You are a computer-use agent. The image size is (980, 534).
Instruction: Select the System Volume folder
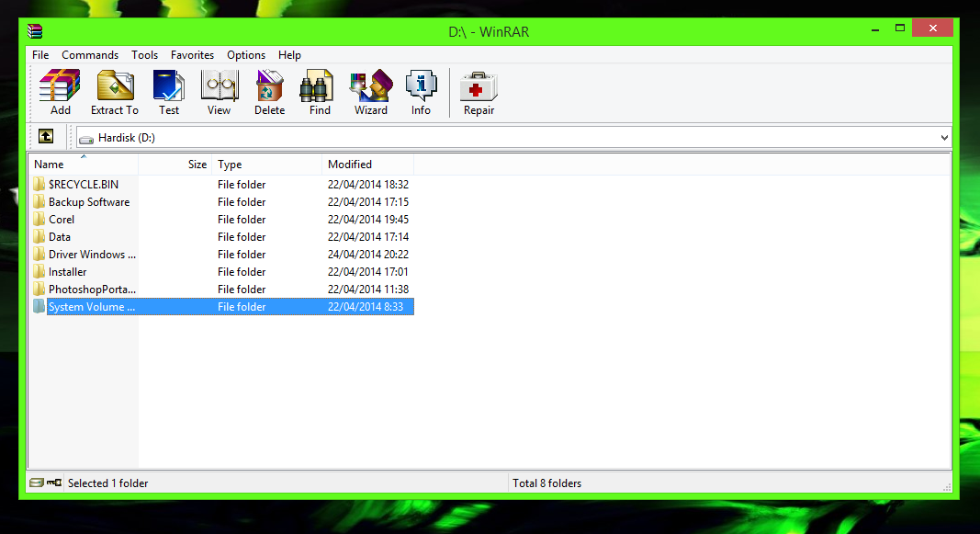pos(92,307)
